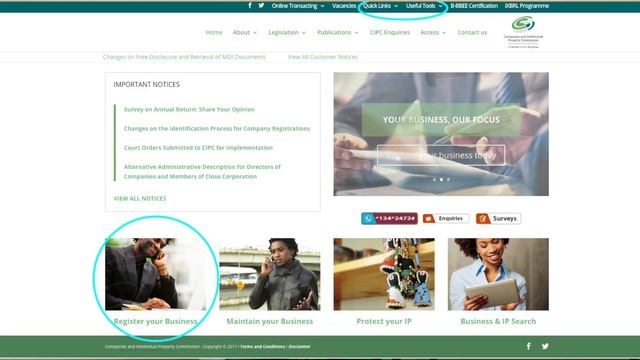The image size is (640, 360).
Task: Open the Protect your IP text link
Action: point(384,321)
